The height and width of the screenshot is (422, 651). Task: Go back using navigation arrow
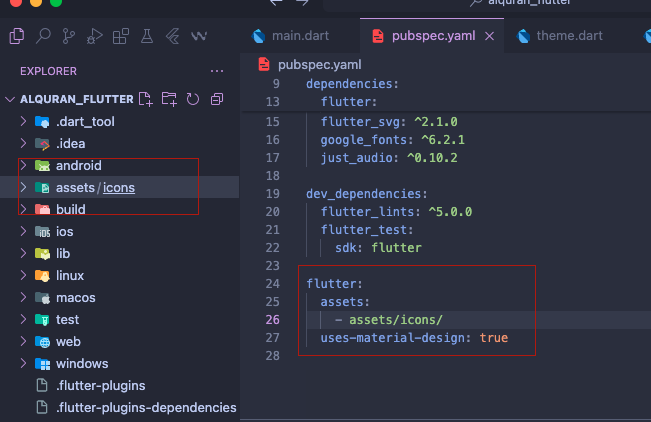pos(277,3)
